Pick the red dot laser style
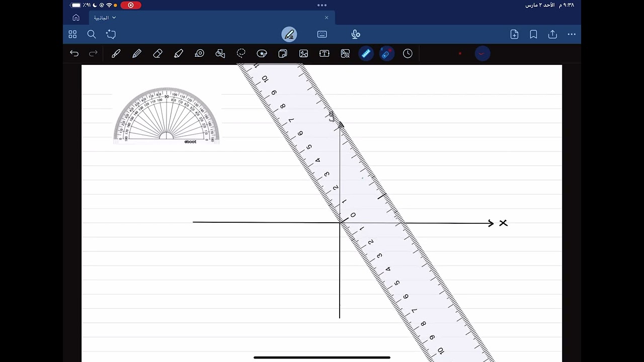The height and width of the screenshot is (362, 644). point(460,53)
